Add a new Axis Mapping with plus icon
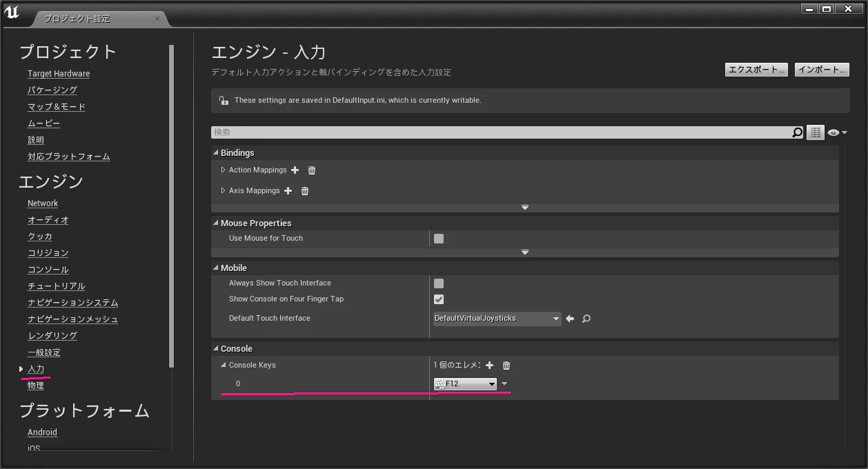The width and height of the screenshot is (868, 469). pyautogui.click(x=288, y=191)
